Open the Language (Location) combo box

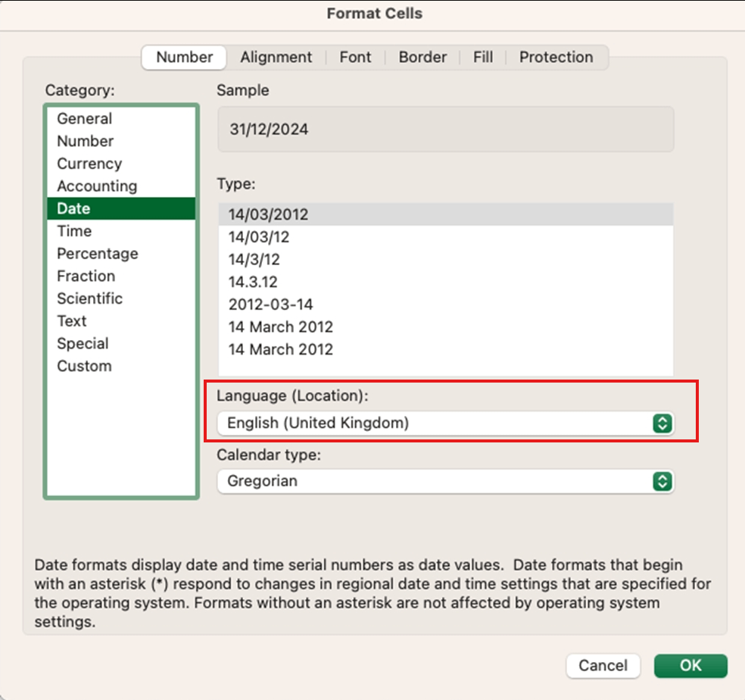pos(445,423)
